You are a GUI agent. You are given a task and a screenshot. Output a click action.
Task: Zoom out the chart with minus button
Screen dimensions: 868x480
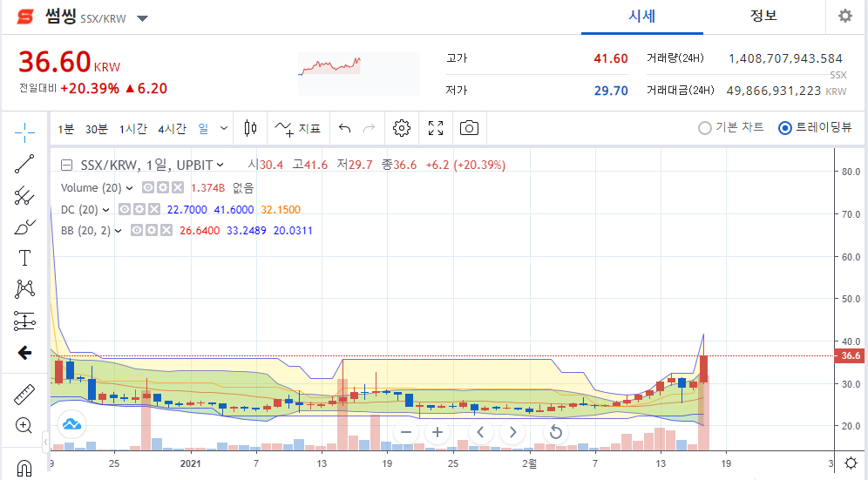pyautogui.click(x=406, y=432)
